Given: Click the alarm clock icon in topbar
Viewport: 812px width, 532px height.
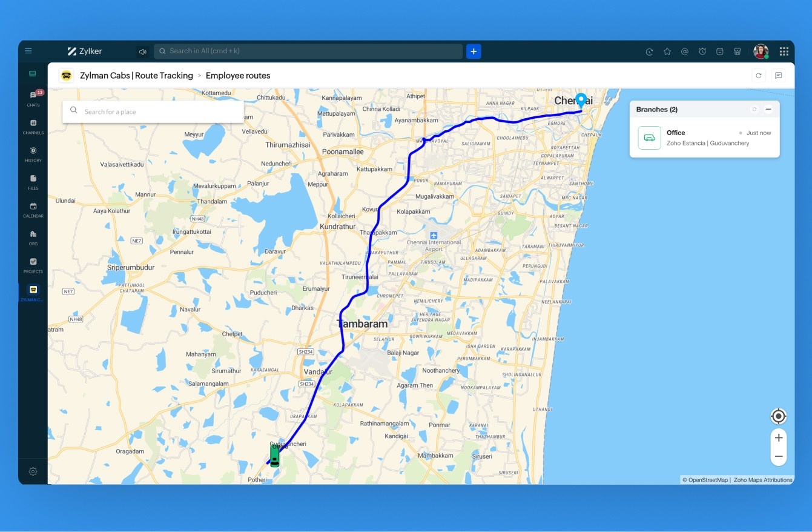Looking at the screenshot, I should pyautogui.click(x=702, y=51).
